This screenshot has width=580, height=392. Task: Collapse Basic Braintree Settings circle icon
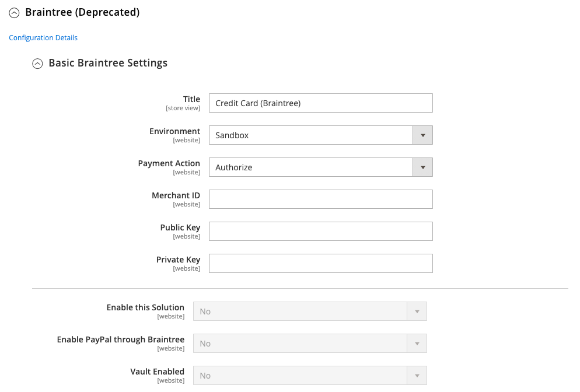coord(37,64)
